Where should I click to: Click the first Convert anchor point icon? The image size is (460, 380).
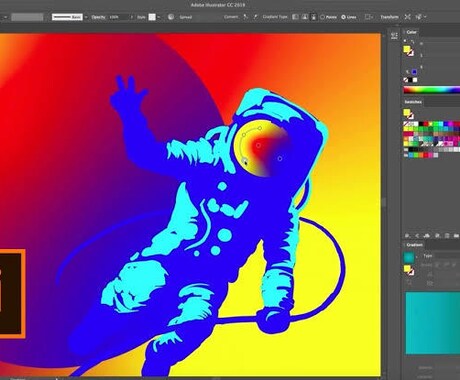click(246, 16)
